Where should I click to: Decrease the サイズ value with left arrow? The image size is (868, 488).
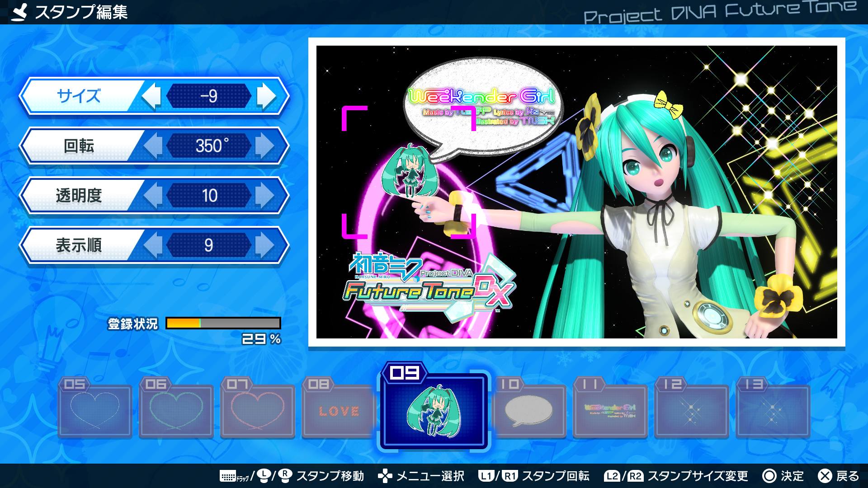(152, 96)
